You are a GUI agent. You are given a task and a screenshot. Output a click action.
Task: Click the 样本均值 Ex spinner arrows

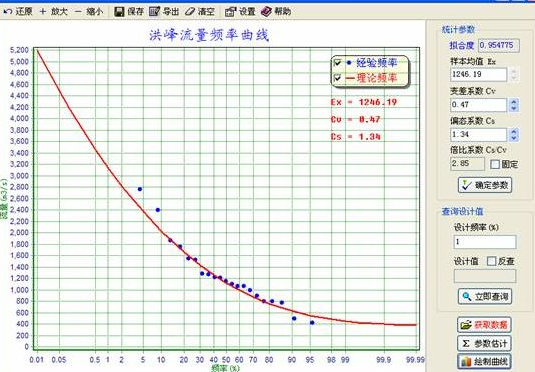click(514, 75)
